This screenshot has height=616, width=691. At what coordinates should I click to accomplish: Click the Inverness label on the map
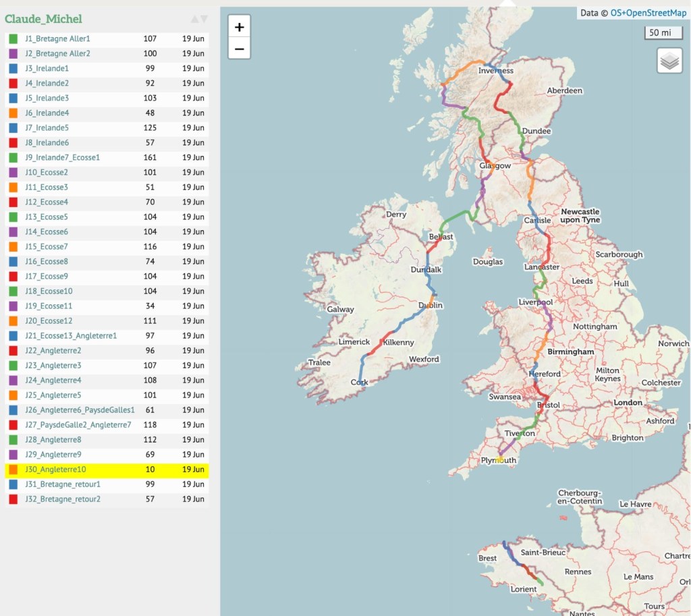tap(496, 71)
